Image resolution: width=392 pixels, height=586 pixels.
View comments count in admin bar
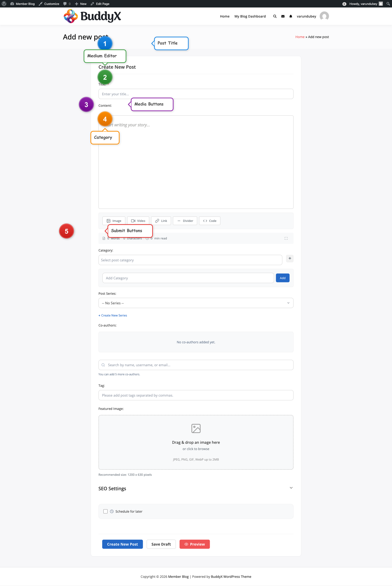[x=67, y=4]
